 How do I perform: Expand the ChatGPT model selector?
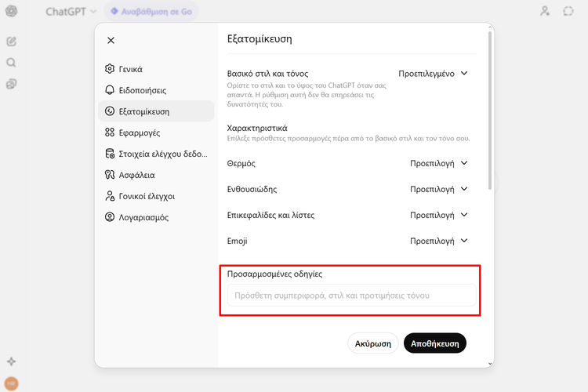coord(71,12)
